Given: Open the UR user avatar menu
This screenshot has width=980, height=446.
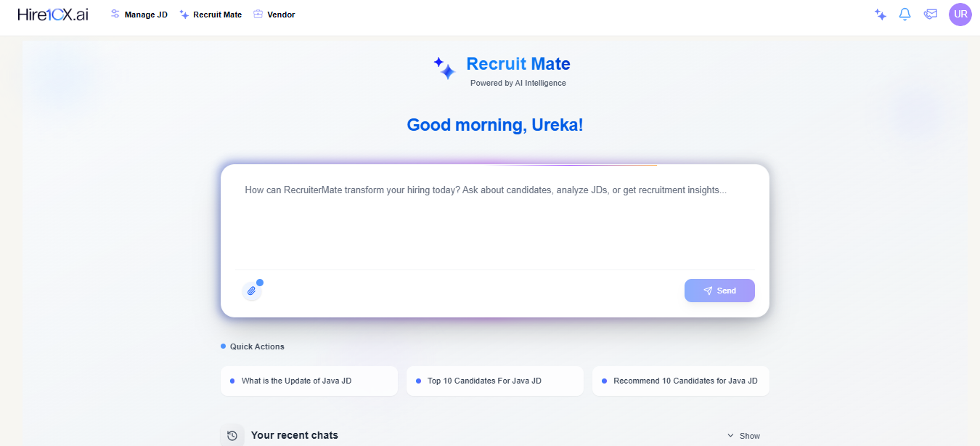Looking at the screenshot, I should (960, 15).
